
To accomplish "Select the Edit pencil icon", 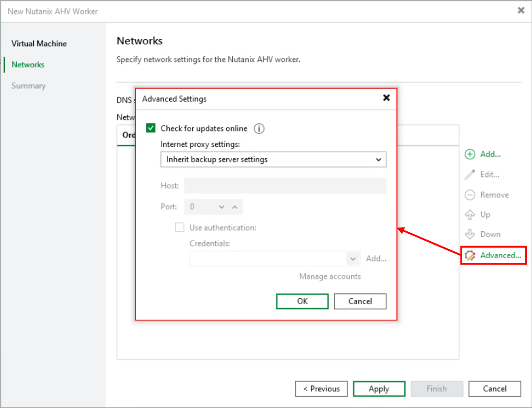I will (x=470, y=174).
